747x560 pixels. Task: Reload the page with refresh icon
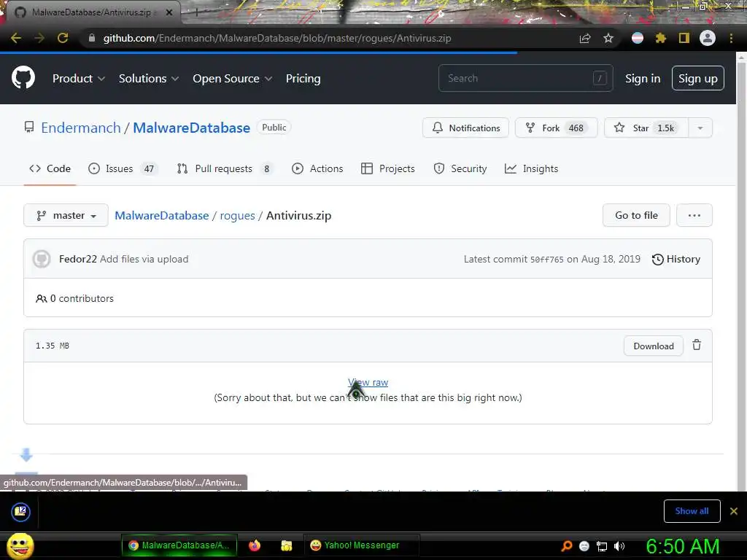click(63, 38)
